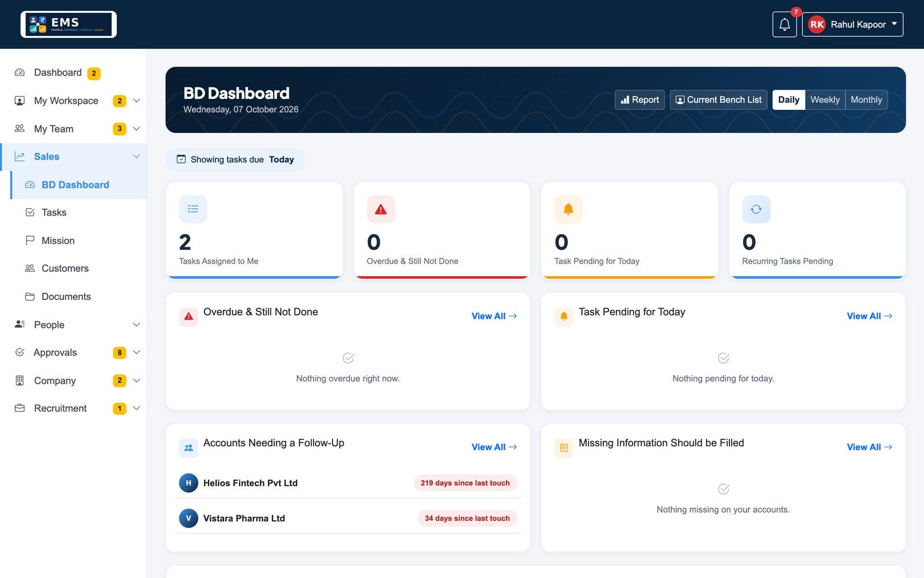Image resolution: width=924 pixels, height=578 pixels.
Task: Click the Report button
Action: point(639,99)
